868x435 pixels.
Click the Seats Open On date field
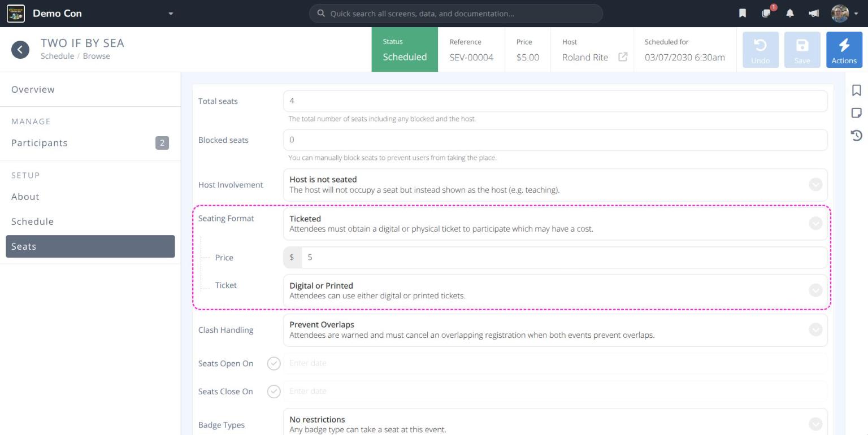pos(555,363)
